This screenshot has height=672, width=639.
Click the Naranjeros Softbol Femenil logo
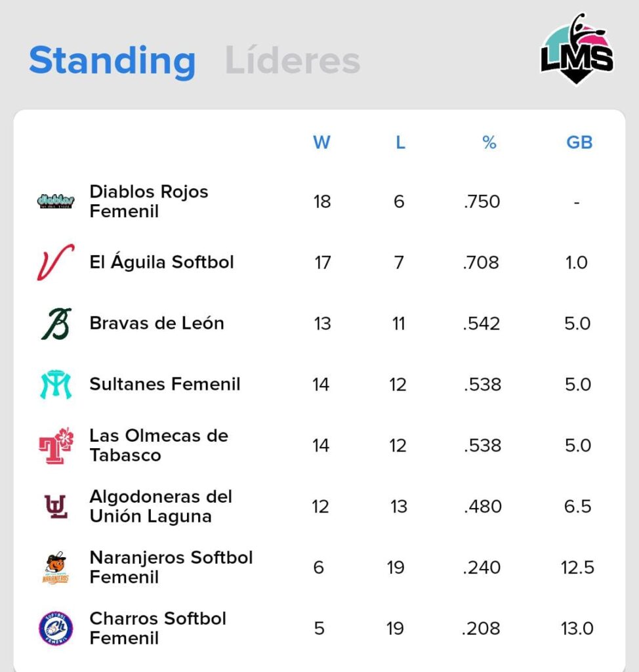click(x=56, y=568)
